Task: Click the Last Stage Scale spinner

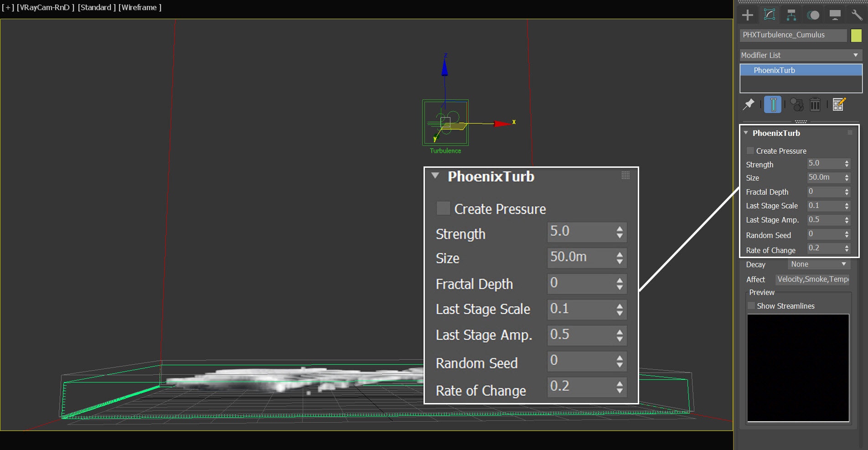Action: click(847, 206)
